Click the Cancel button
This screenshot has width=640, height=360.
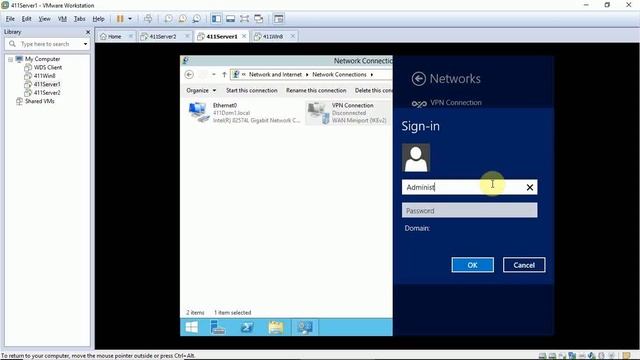click(524, 265)
